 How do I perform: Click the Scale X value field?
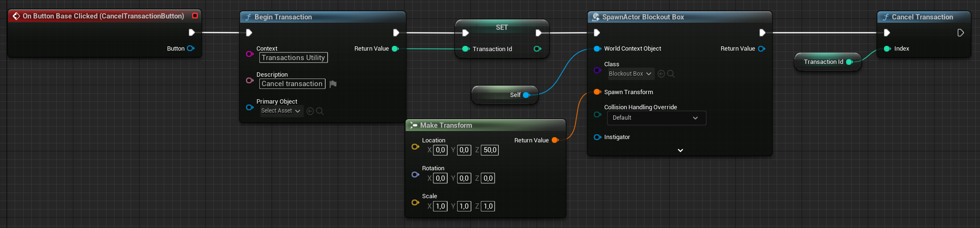point(440,206)
